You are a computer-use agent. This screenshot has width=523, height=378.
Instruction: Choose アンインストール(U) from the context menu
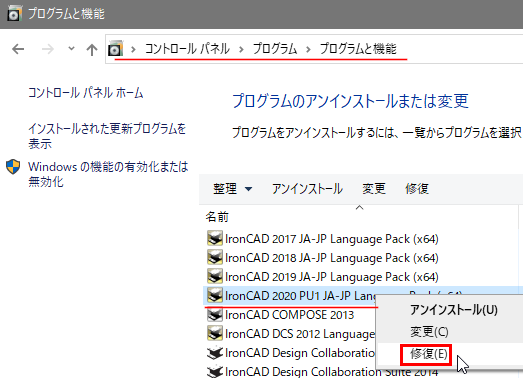[454, 310]
